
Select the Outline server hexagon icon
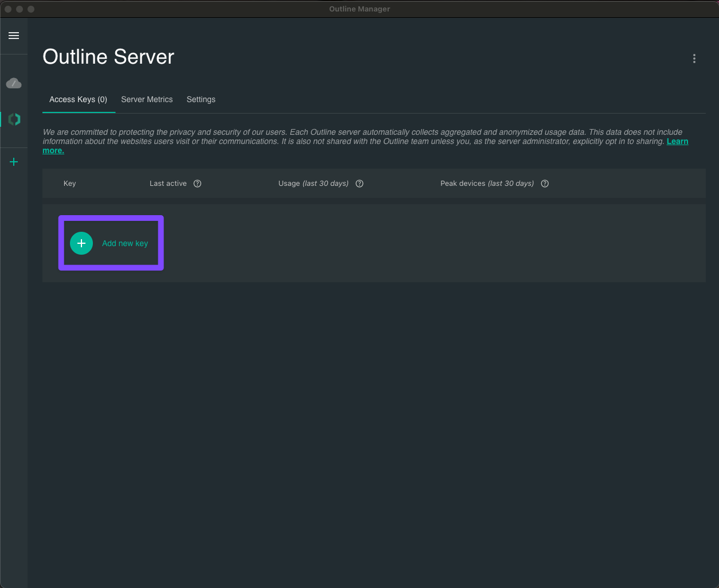click(14, 119)
